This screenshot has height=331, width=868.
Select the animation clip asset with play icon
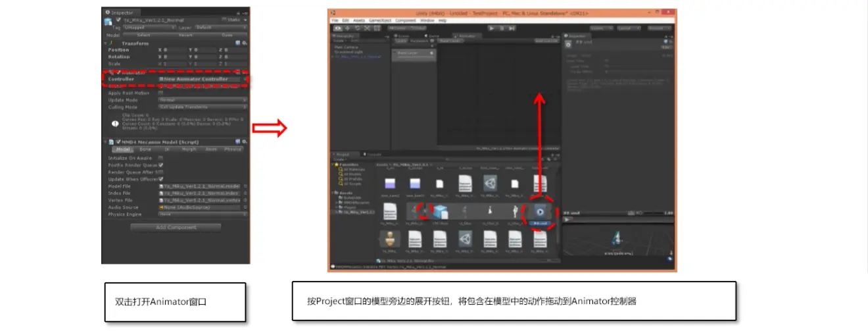[540, 212]
